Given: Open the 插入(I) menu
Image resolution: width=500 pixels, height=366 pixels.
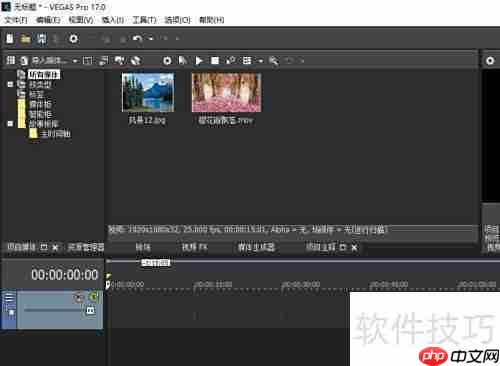Looking at the screenshot, I should [113, 20].
